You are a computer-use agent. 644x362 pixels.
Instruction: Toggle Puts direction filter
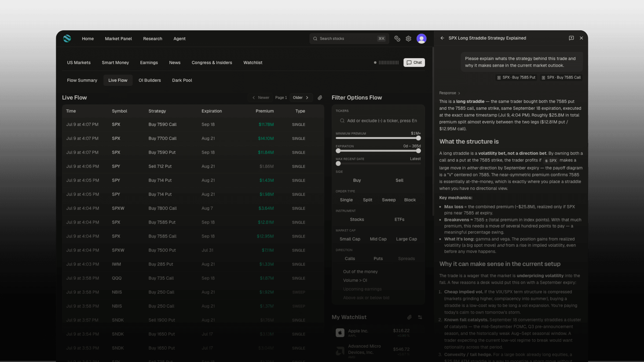pyautogui.click(x=378, y=258)
